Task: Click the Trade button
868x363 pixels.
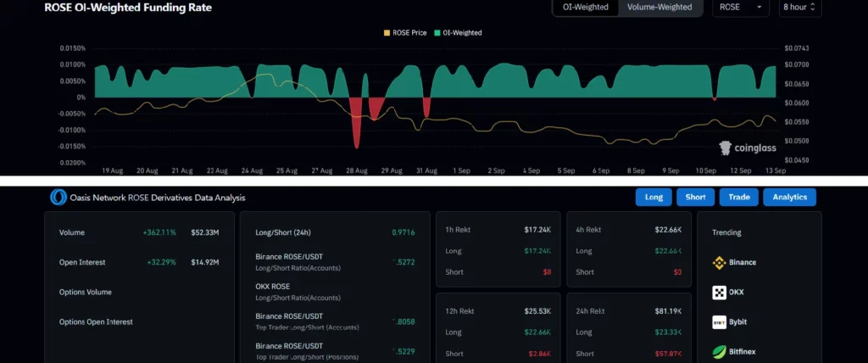Action: tap(739, 197)
